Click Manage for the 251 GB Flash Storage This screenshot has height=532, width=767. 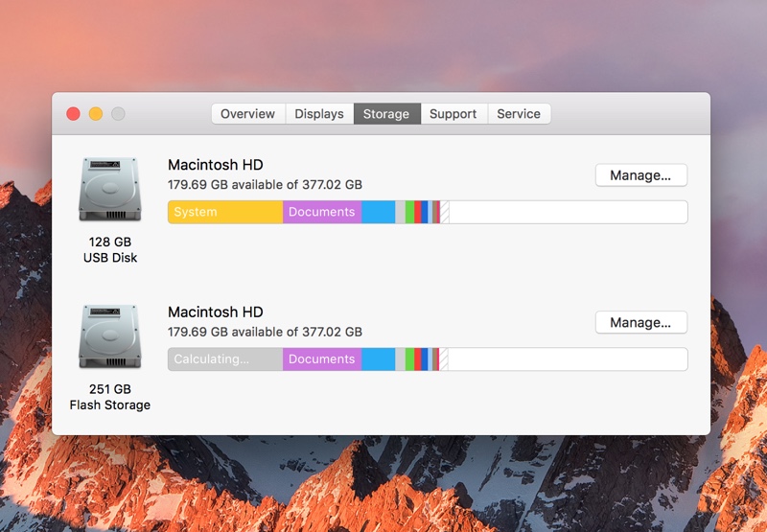coord(640,322)
